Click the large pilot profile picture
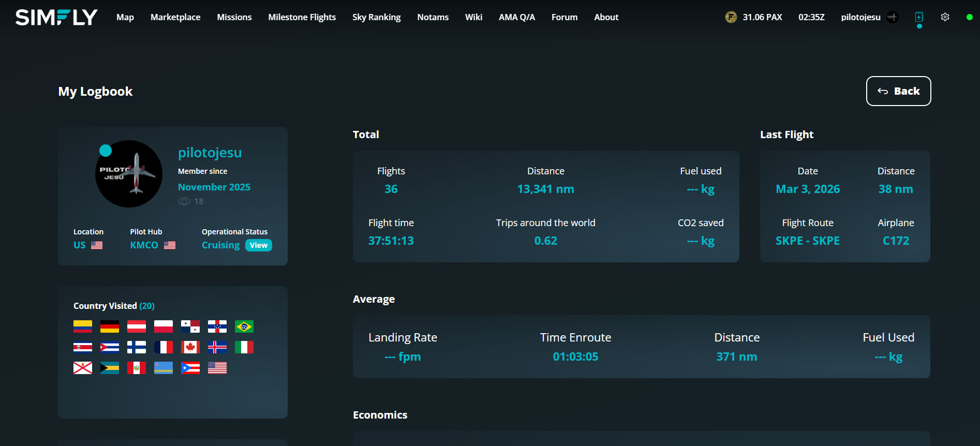 [x=129, y=174]
